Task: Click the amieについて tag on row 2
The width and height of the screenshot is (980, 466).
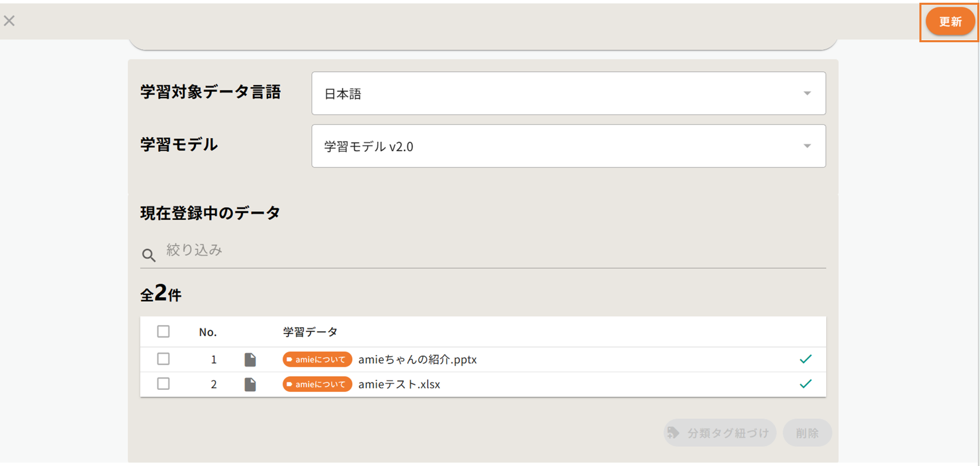Action: coord(317,384)
